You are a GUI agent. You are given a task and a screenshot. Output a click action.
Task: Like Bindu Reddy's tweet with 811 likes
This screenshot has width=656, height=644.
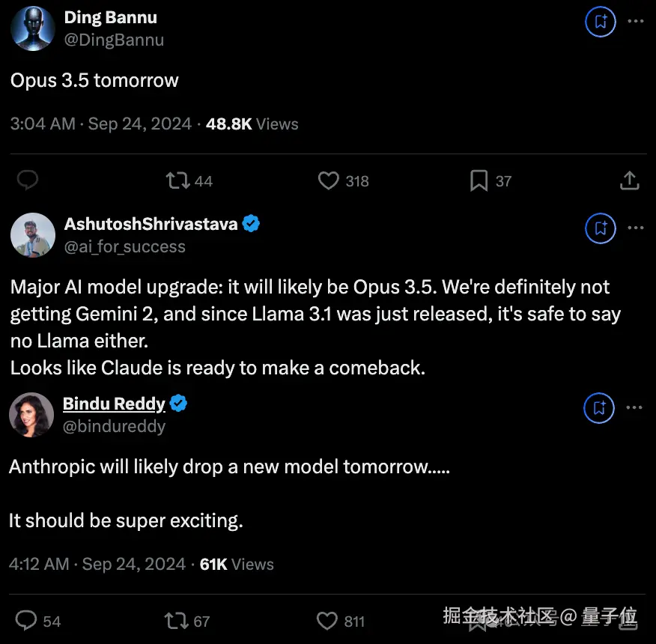329,621
